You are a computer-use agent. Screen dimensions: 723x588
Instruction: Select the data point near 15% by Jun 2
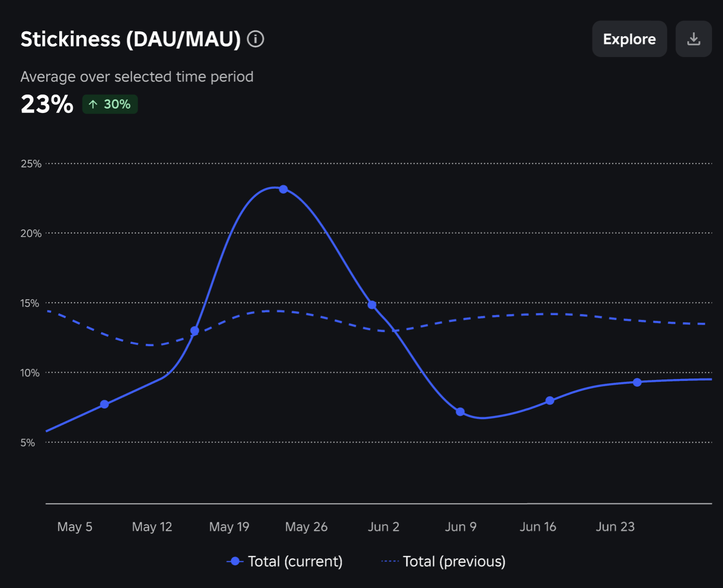click(x=372, y=305)
